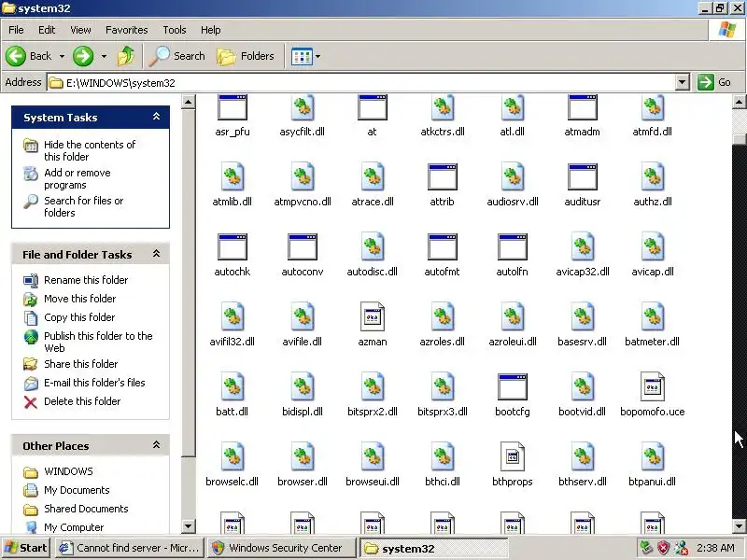Select the btpanui.dll file icon
This screenshot has width=747, height=560.
(x=652, y=456)
